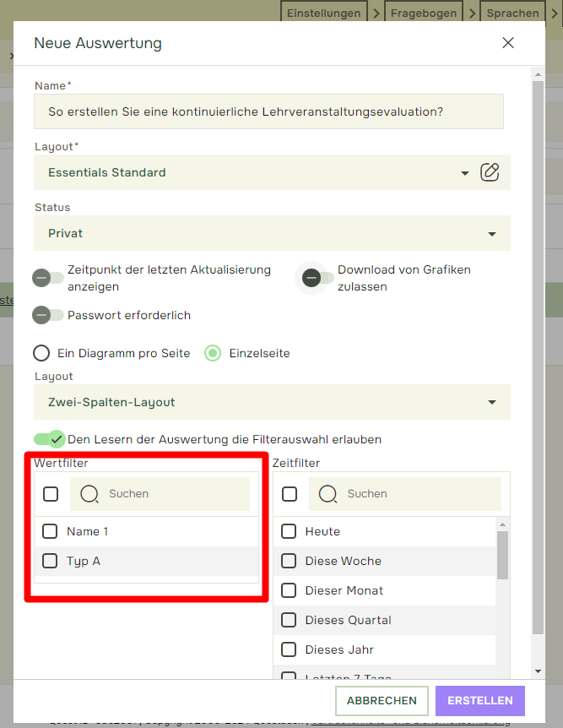Disable Filterauswahl erlauben toggle

pos(49,439)
